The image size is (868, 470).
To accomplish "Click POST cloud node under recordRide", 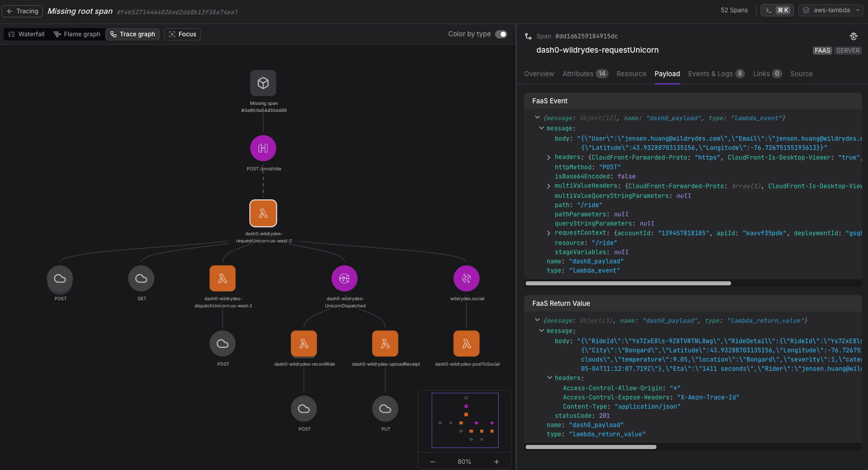I will (304, 409).
